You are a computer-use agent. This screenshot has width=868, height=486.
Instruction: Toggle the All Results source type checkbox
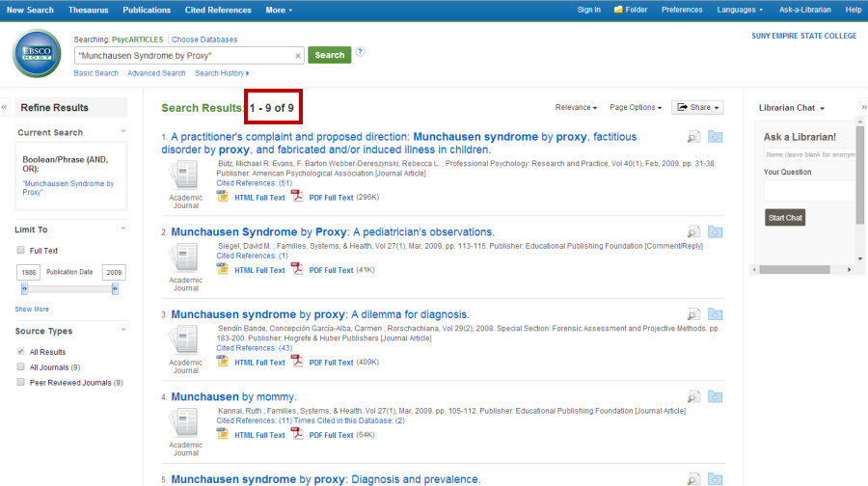[21, 352]
